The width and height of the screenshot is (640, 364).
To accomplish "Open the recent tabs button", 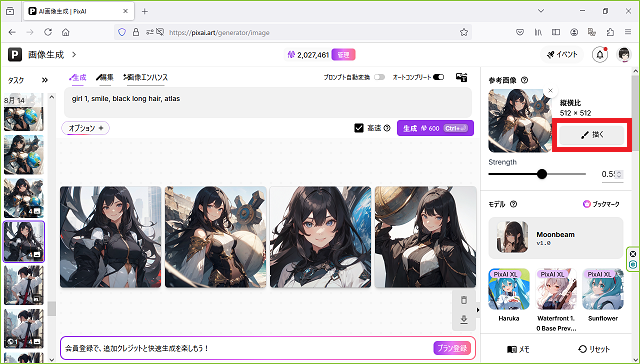I will point(10,11).
